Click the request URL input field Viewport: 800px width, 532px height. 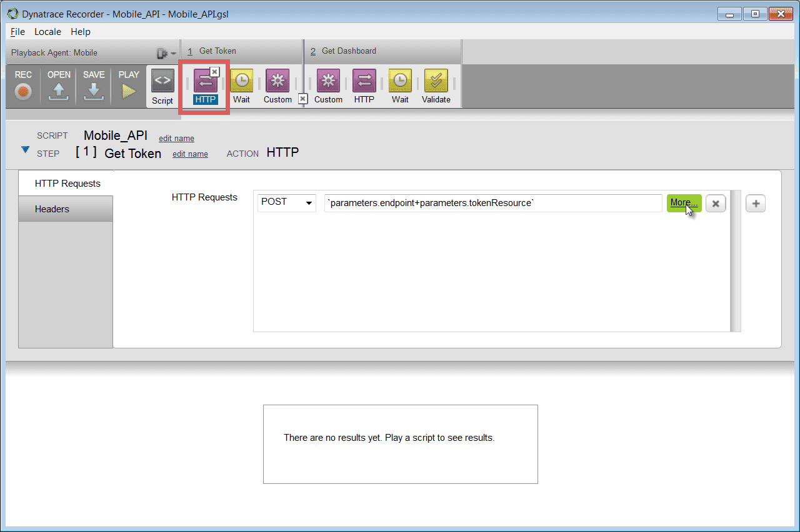(493, 203)
